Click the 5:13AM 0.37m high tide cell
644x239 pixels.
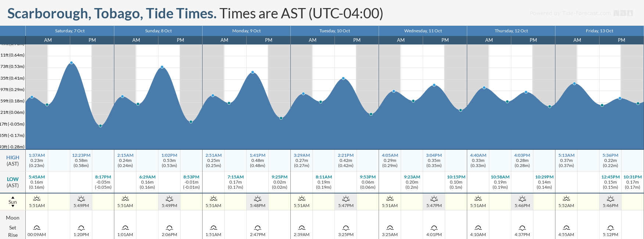[x=566, y=160]
